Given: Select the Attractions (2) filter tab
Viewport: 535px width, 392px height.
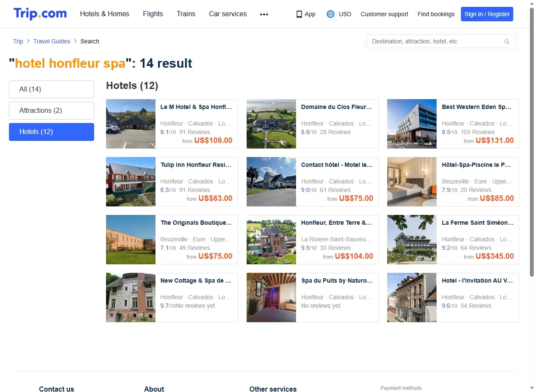Looking at the screenshot, I should [52, 111].
